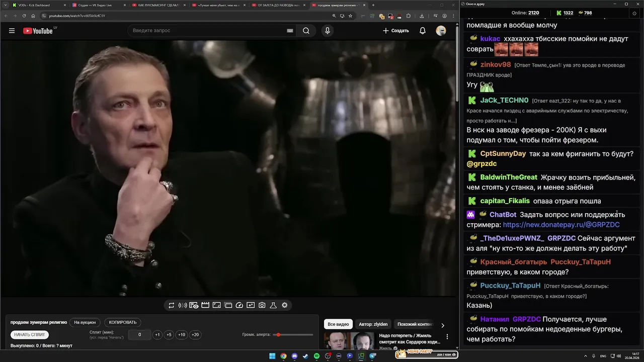Click the flask icon in the player toolbar

(x=274, y=305)
